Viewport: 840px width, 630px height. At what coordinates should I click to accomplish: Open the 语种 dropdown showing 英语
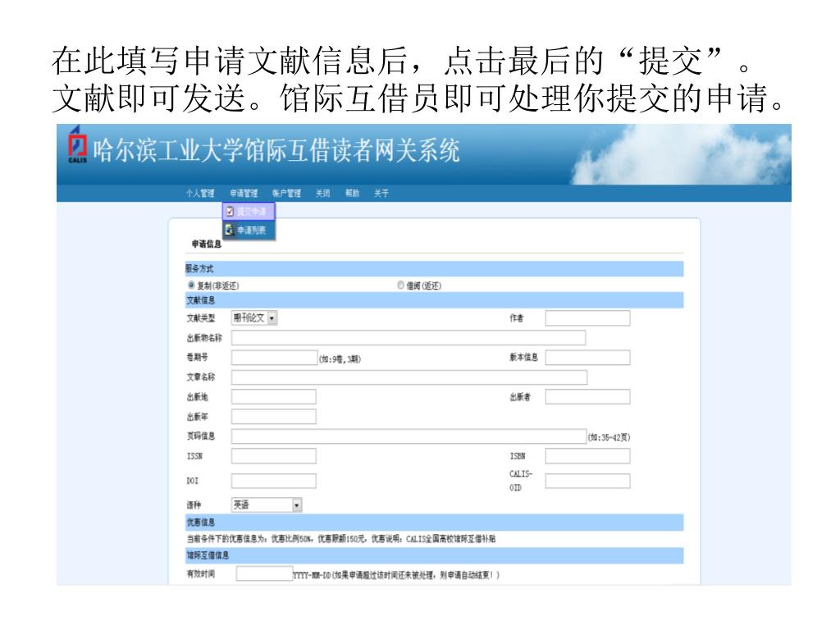tap(267, 504)
